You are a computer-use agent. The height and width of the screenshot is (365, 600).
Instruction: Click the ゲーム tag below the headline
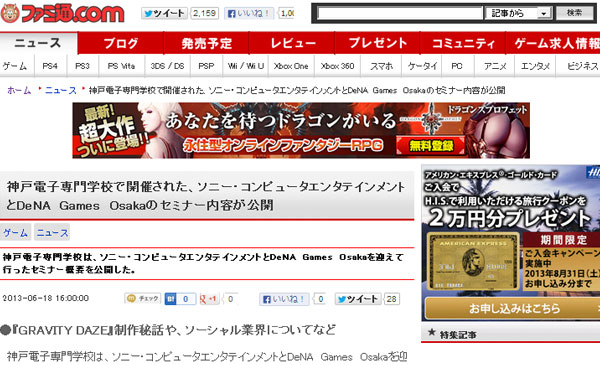click(x=15, y=233)
